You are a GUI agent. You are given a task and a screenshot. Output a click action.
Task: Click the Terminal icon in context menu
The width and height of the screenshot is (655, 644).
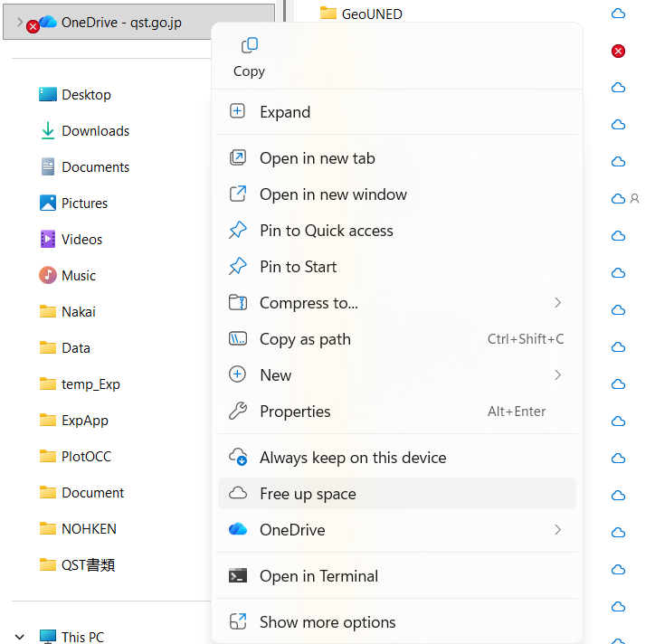coord(238,575)
